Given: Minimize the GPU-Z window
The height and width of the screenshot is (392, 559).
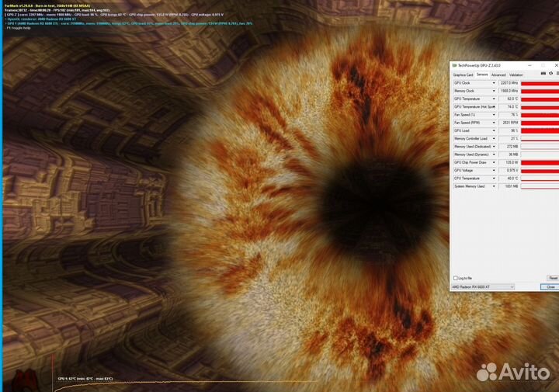Looking at the screenshot, I should coord(529,65).
